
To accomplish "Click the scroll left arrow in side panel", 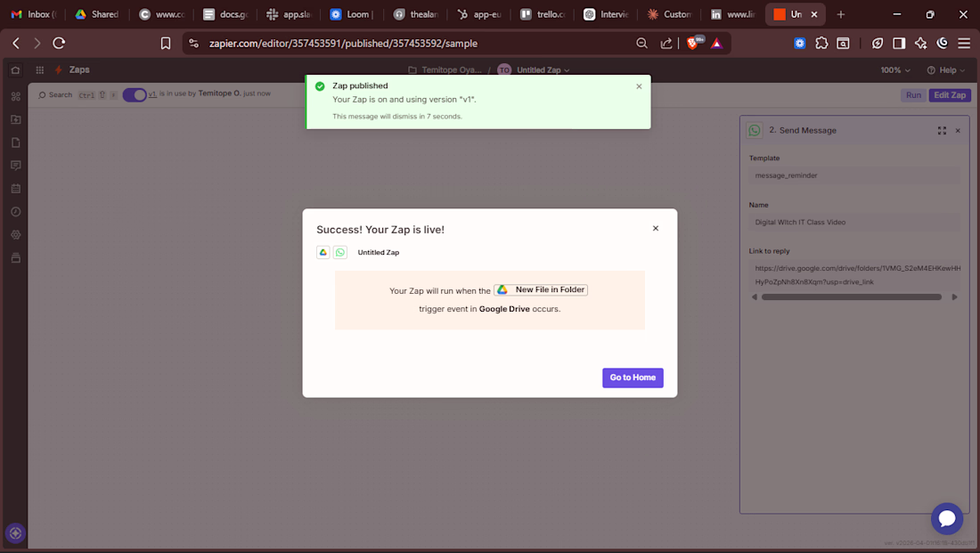I will click(755, 297).
